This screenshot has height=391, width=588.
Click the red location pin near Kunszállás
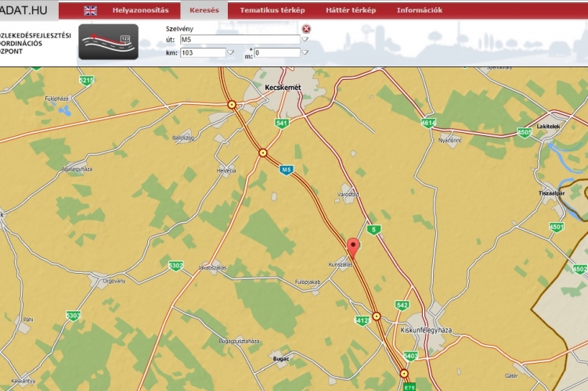352,248
